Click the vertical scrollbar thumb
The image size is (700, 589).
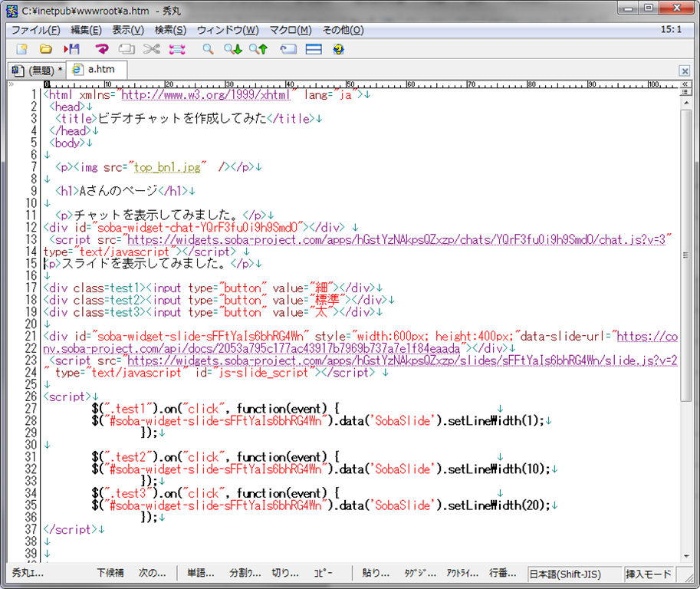[x=686, y=255]
